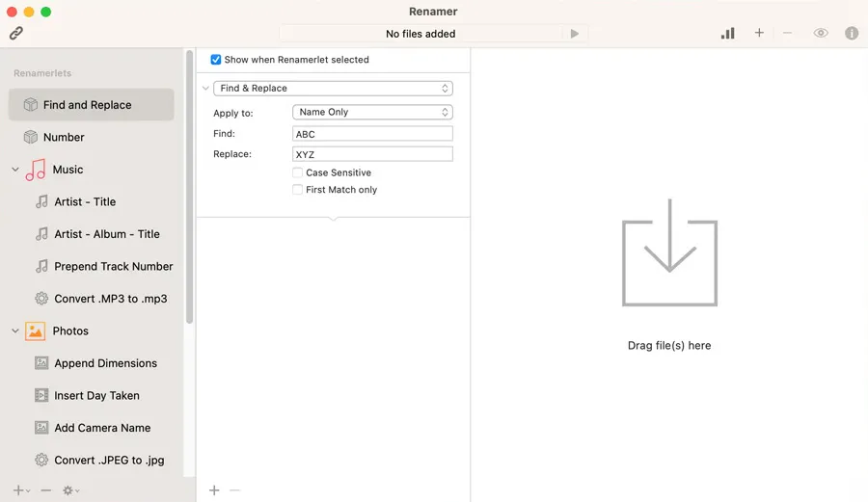
Task: Enable the Case Sensitive checkbox
Action: (x=298, y=173)
